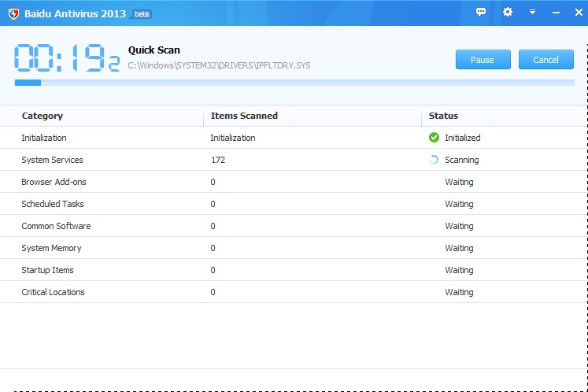Screen dimensions: 588x392
Task: Click the Baidu Antivirus shield logo
Action: pos(13,13)
